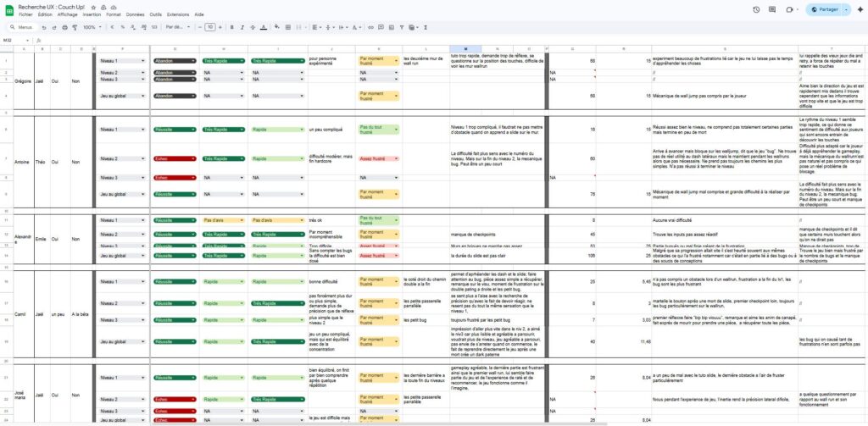The height and width of the screenshot is (426, 868).
Task: Open the move-to-folder icon beside title
Action: (x=103, y=7)
